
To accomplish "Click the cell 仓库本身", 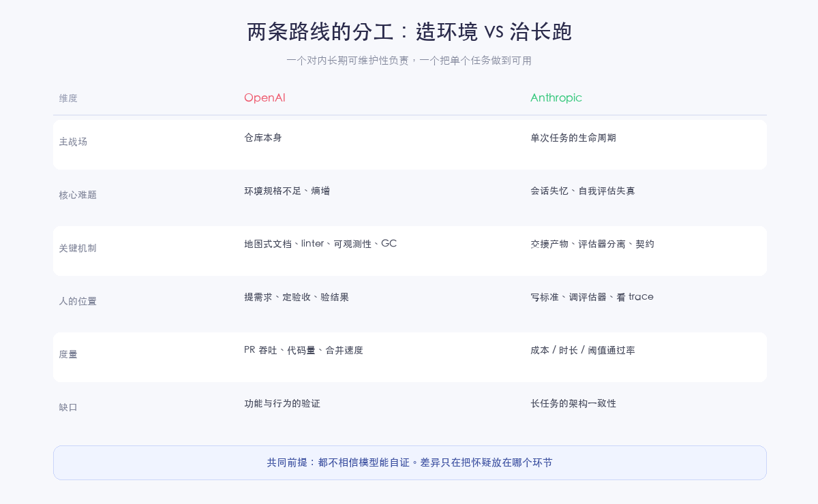I will tap(263, 138).
